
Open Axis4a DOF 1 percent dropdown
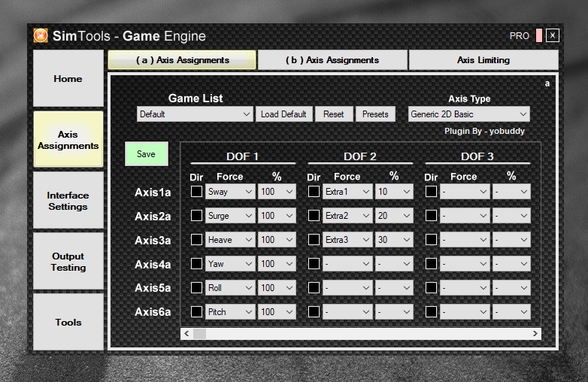[x=277, y=263]
